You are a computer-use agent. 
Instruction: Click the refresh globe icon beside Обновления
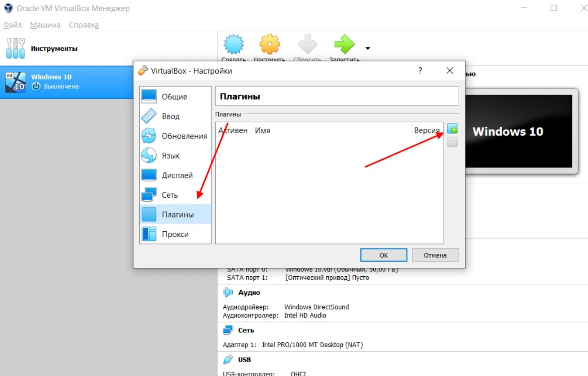(x=149, y=136)
